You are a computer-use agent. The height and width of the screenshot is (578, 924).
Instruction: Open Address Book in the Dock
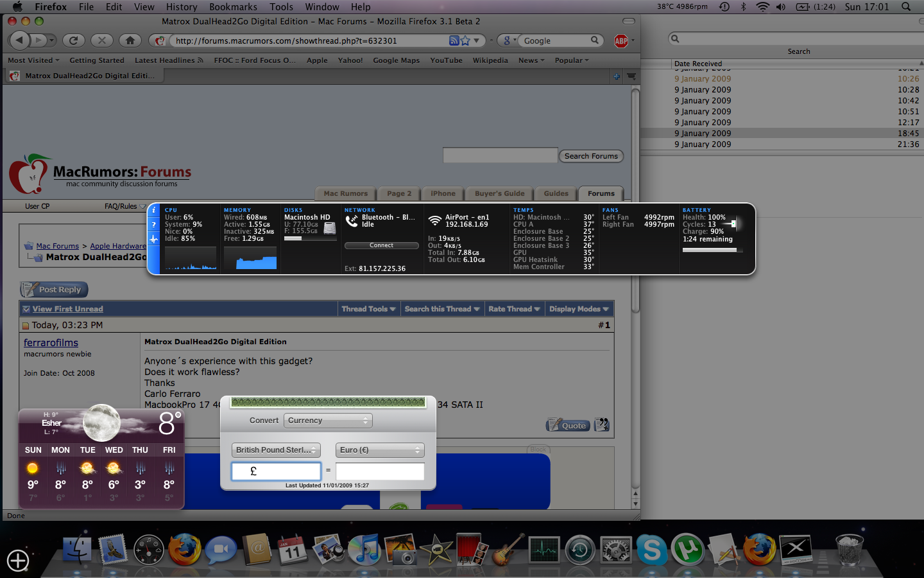point(257,550)
